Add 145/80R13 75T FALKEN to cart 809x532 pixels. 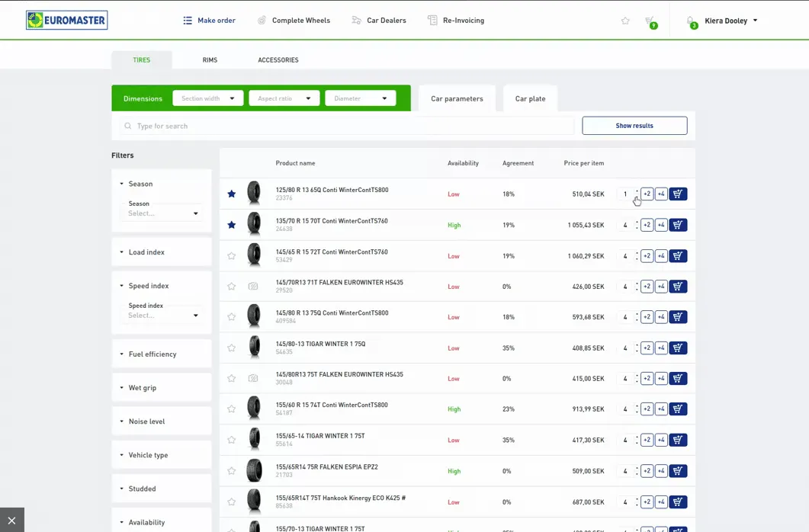[x=678, y=378]
